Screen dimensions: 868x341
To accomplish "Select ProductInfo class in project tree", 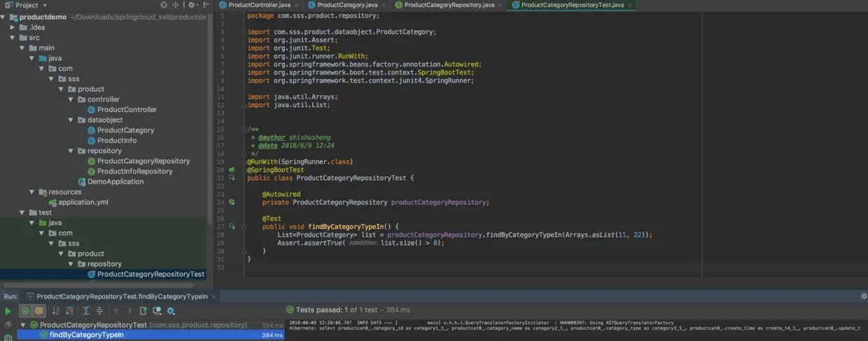I will click(x=117, y=141).
